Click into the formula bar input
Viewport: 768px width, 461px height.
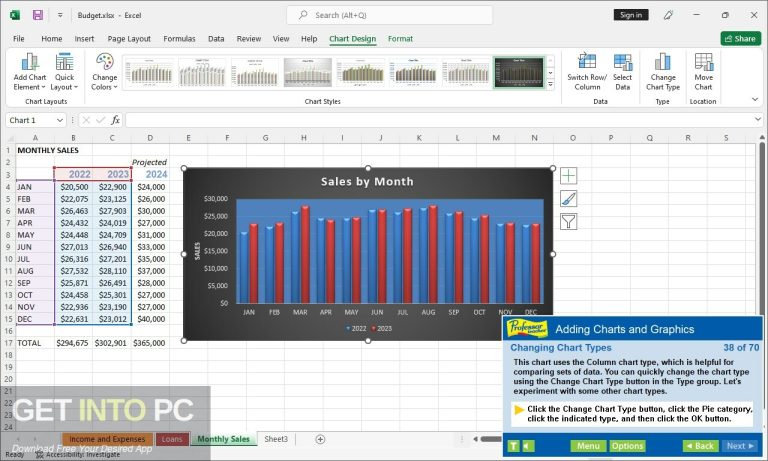[438, 120]
